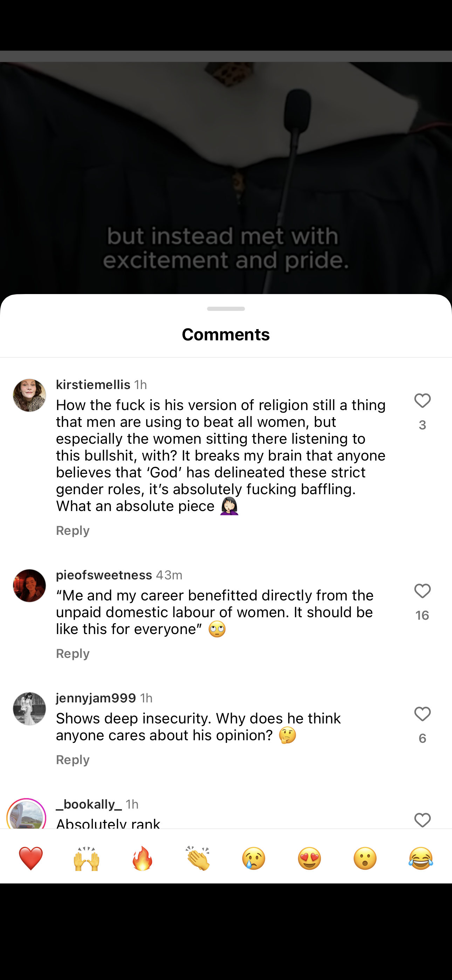The image size is (452, 980).
Task: Send the heart-eyes emoji reaction
Action: click(x=309, y=859)
